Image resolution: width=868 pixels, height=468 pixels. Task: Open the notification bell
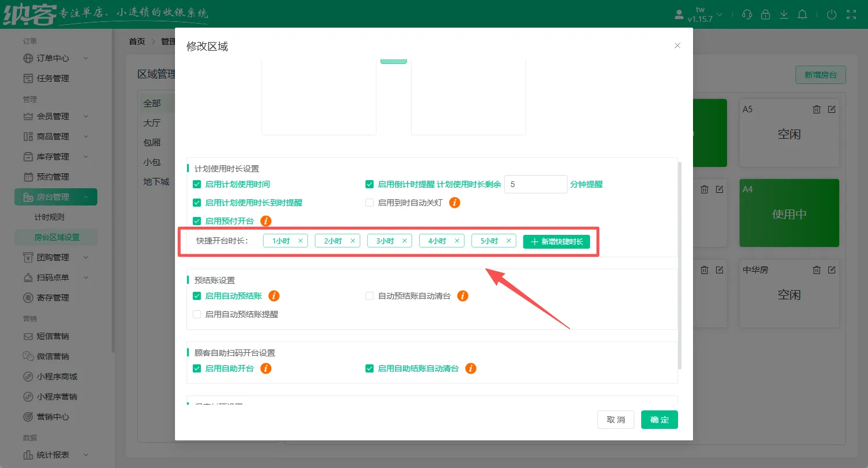(x=802, y=14)
